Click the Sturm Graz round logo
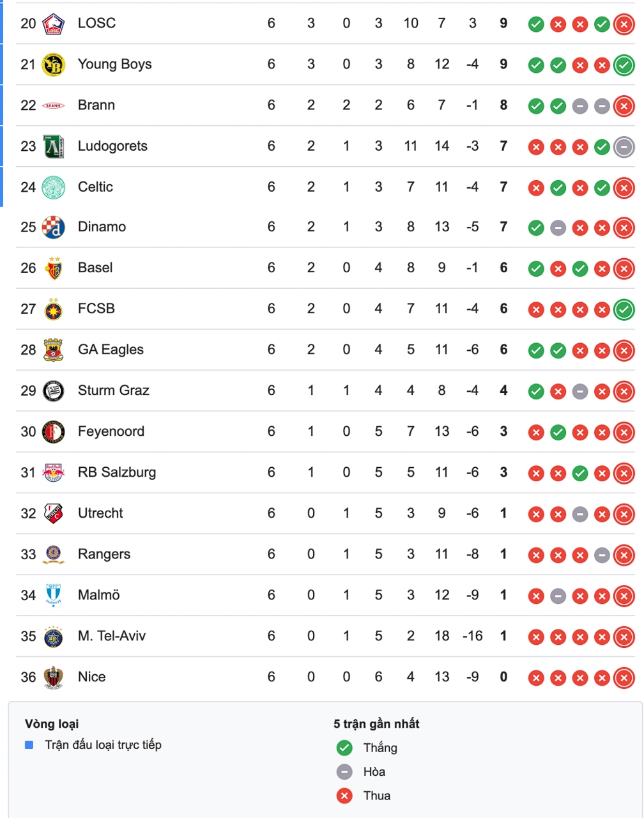The width and height of the screenshot is (644, 818). point(54,390)
